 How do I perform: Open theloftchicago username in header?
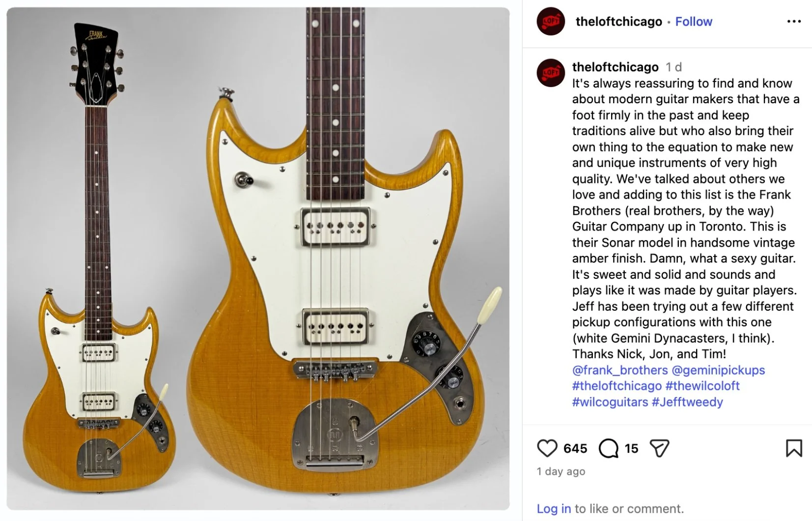click(619, 22)
